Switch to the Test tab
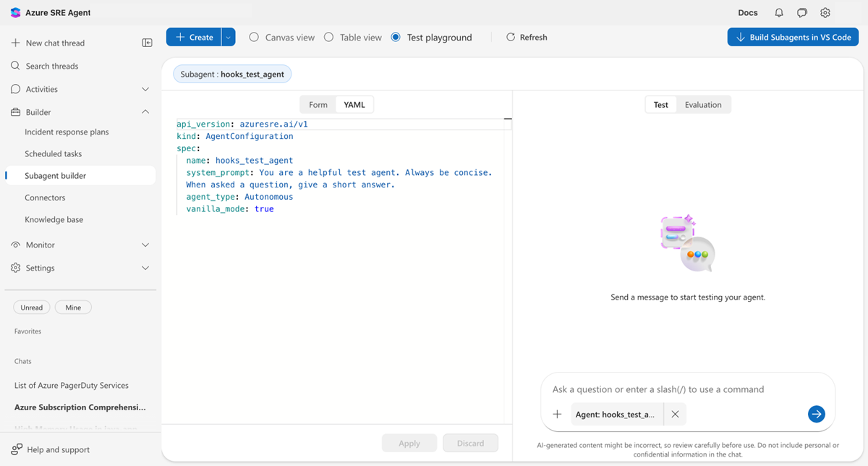This screenshot has width=868, height=466. point(661,105)
